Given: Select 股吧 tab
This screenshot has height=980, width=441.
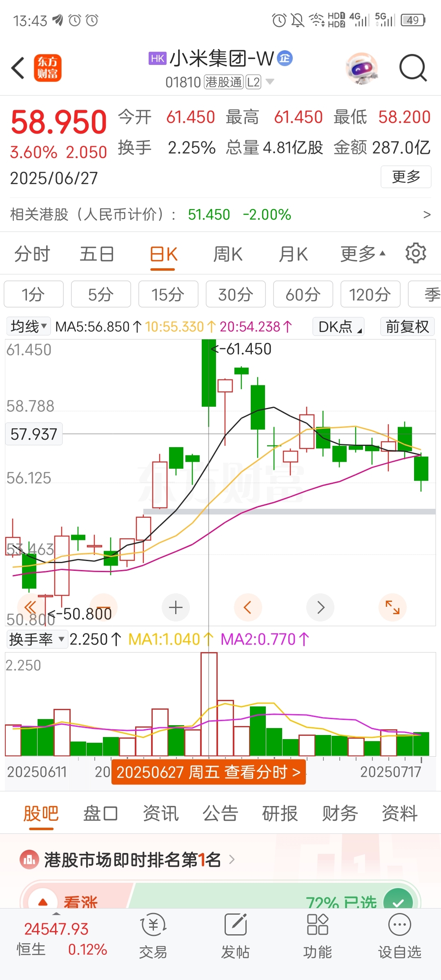Looking at the screenshot, I should (41, 813).
